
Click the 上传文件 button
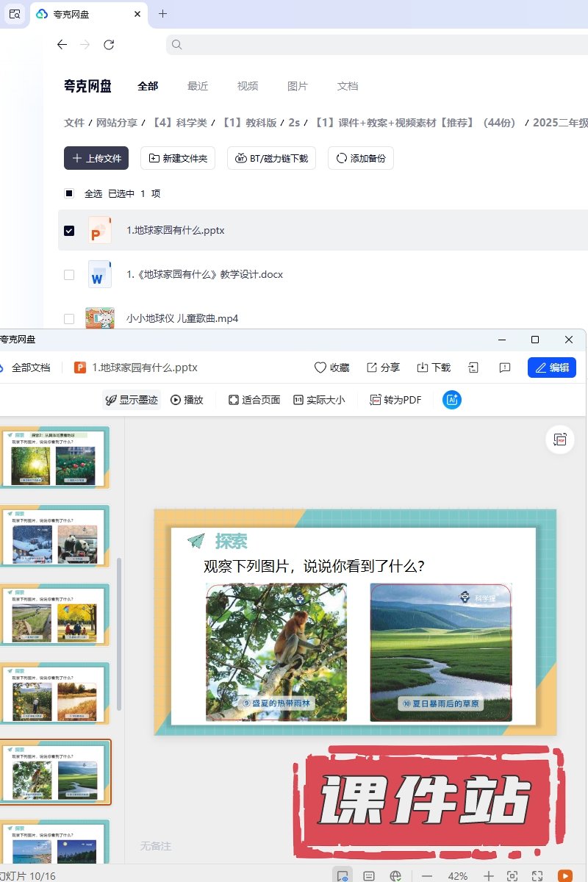click(96, 158)
